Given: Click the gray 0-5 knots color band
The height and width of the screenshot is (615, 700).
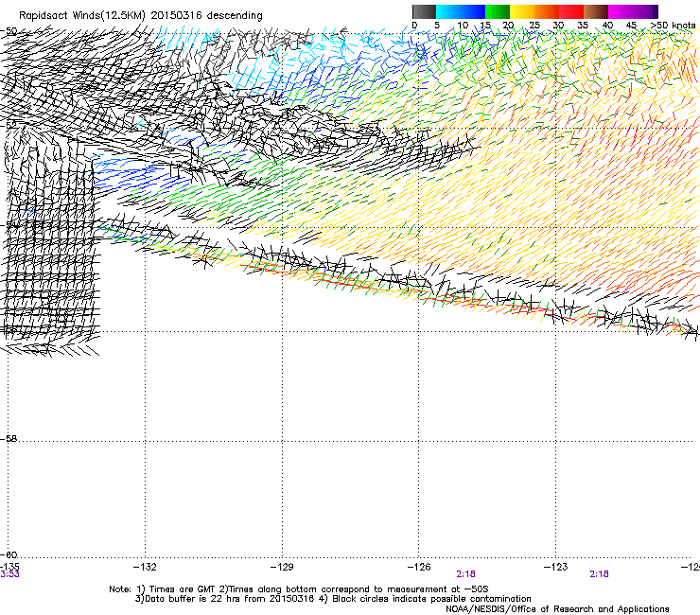Looking at the screenshot, I should (424, 11).
